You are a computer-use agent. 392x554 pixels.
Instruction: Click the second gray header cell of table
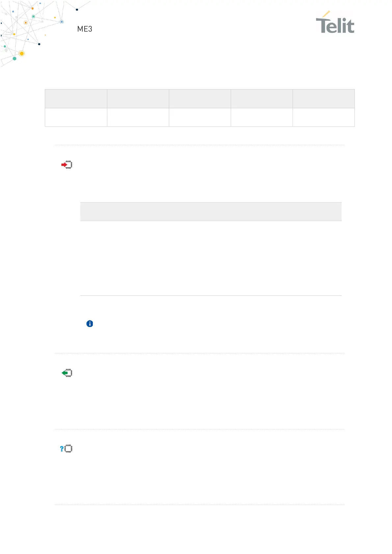(x=138, y=99)
